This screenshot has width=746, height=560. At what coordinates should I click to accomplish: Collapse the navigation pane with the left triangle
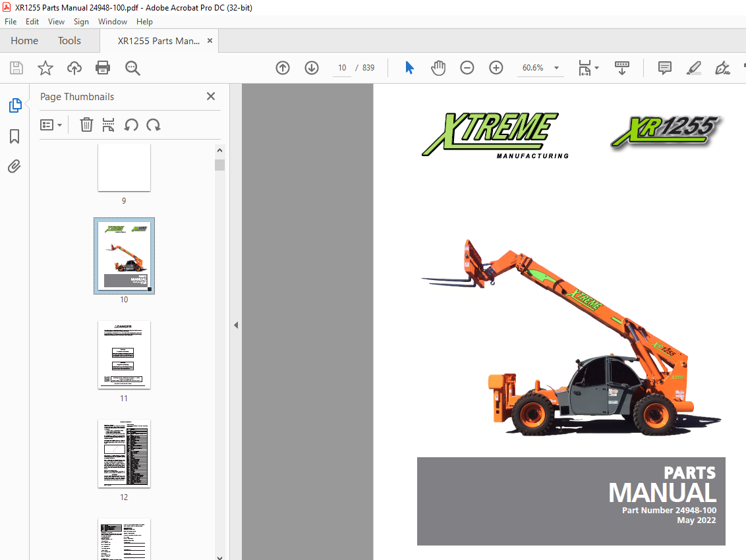coord(236,325)
